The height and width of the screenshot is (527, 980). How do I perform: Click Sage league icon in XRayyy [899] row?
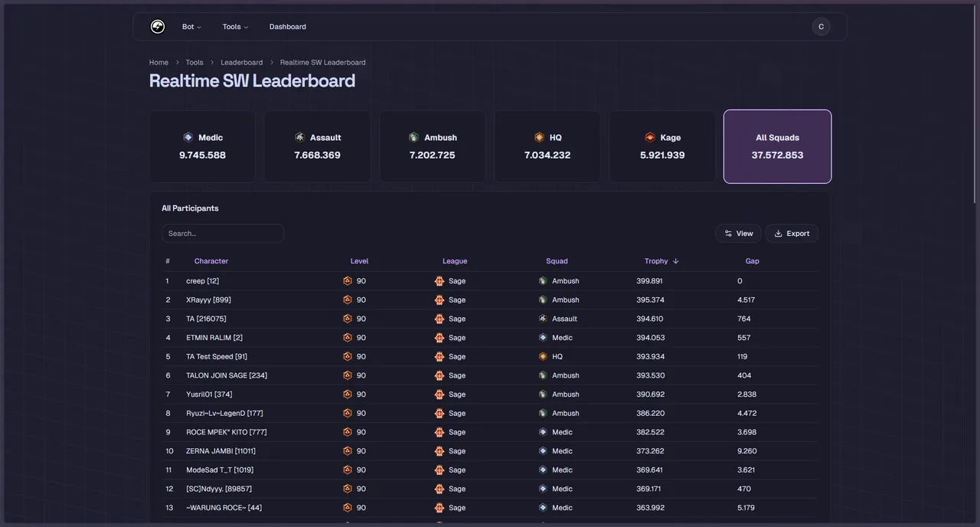coord(439,300)
